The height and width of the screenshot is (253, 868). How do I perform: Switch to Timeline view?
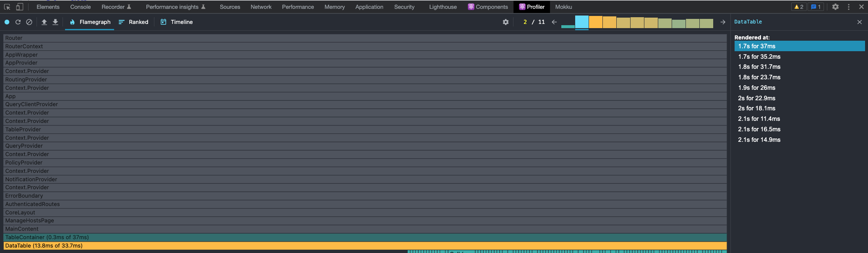177,22
